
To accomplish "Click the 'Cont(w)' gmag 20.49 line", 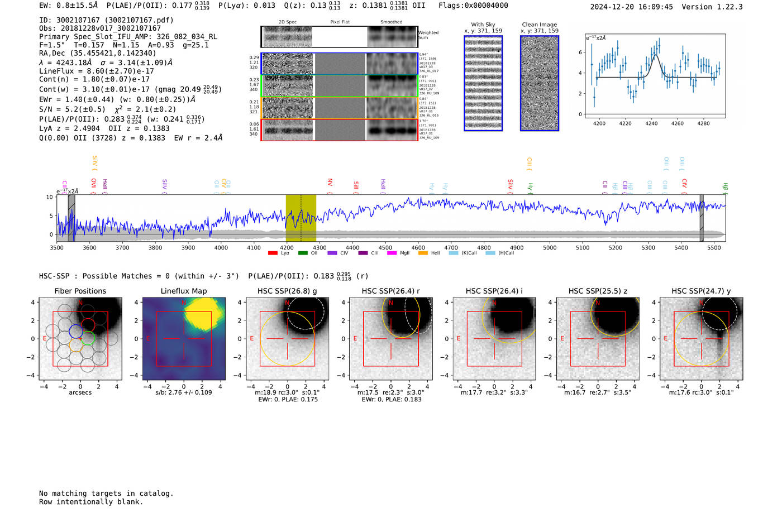I will [x=130, y=89].
